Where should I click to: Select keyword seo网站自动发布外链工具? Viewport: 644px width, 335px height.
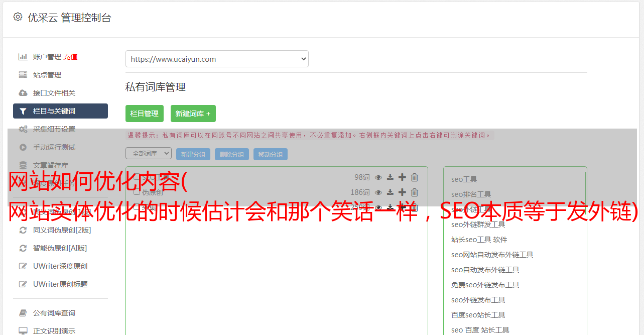[x=492, y=255]
